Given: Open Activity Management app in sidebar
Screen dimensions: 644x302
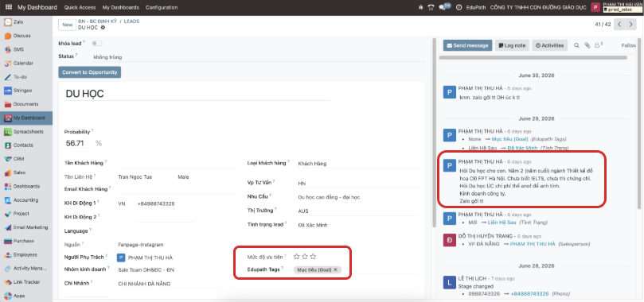Looking at the screenshot, I should (x=26, y=269).
